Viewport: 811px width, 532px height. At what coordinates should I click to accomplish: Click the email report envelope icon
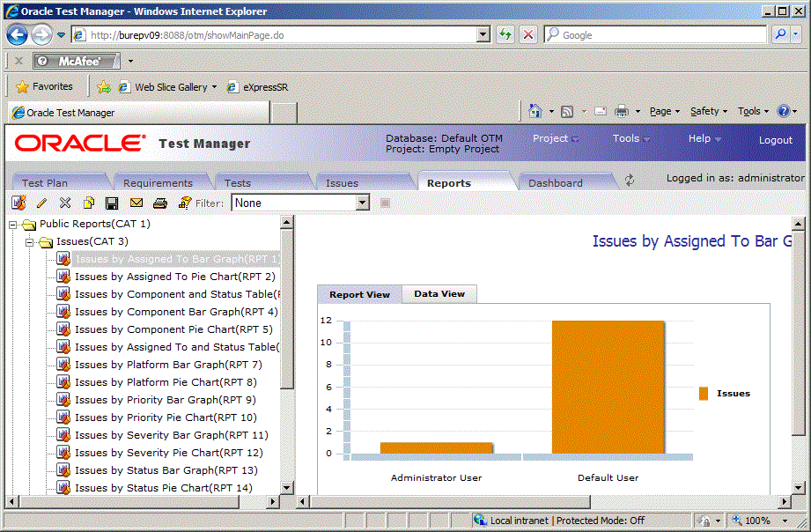coord(136,203)
